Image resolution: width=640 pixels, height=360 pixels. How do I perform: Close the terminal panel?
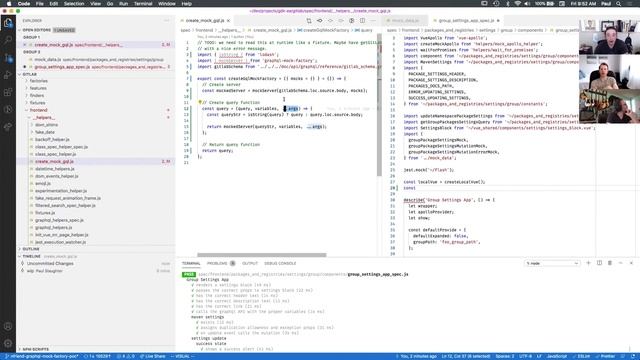(x=631, y=263)
